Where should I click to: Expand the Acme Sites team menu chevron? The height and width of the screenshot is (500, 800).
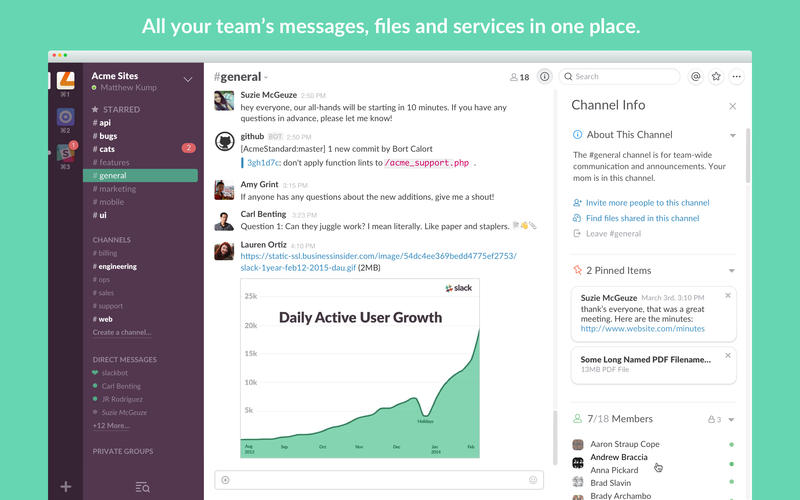[187, 79]
